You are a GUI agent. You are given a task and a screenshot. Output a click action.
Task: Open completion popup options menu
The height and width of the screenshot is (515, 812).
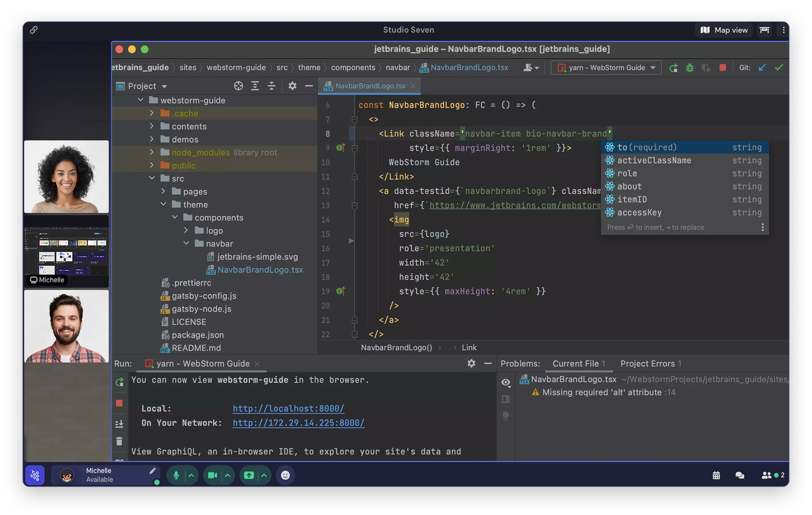tap(762, 227)
